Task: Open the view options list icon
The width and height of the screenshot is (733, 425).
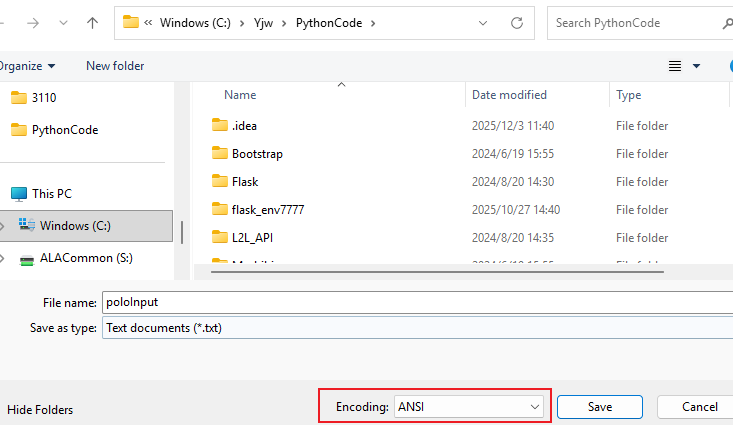Action: point(675,66)
